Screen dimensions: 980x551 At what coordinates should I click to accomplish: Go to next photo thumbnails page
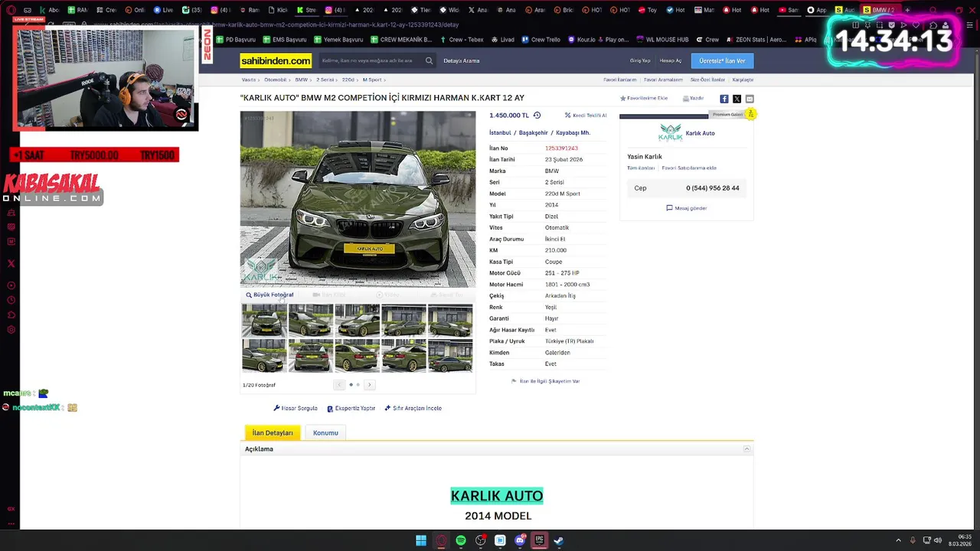pos(369,385)
